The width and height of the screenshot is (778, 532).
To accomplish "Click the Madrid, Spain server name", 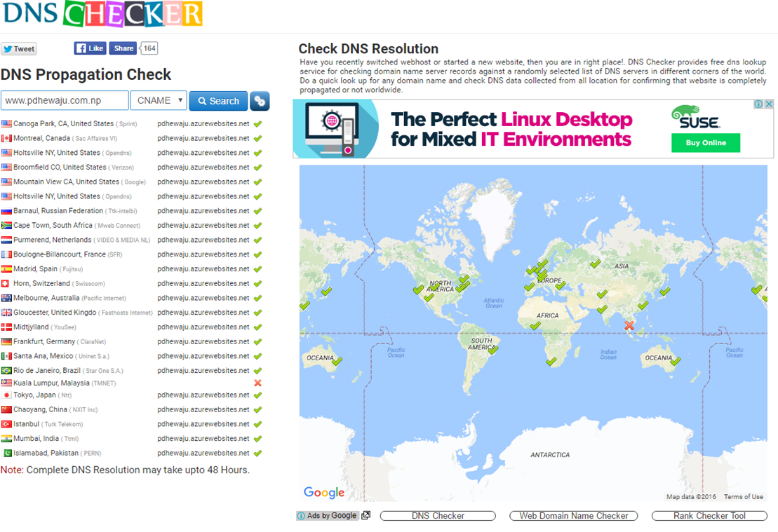I will (x=35, y=268).
